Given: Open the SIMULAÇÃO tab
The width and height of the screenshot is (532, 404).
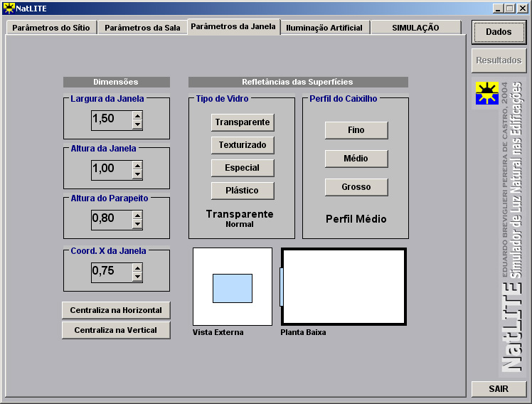Looking at the screenshot, I should point(415,28).
